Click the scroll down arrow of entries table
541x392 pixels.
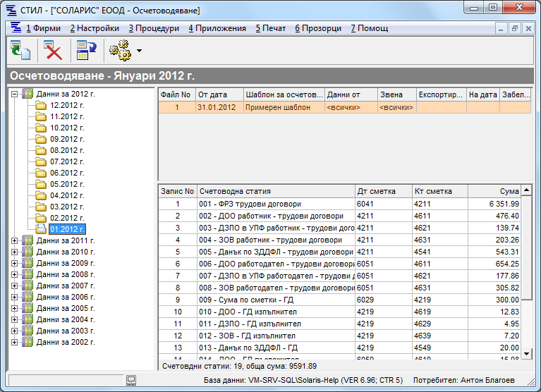pyautogui.click(x=526, y=353)
